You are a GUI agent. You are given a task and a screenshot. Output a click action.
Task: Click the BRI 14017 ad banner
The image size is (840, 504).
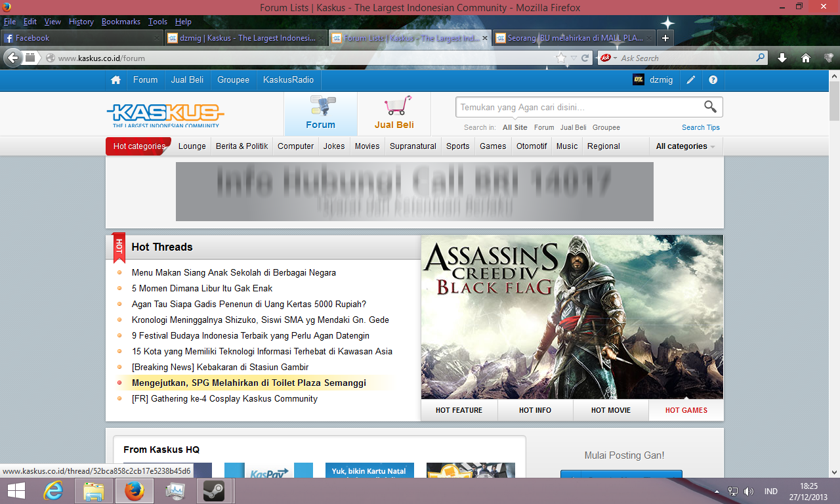pyautogui.click(x=415, y=192)
